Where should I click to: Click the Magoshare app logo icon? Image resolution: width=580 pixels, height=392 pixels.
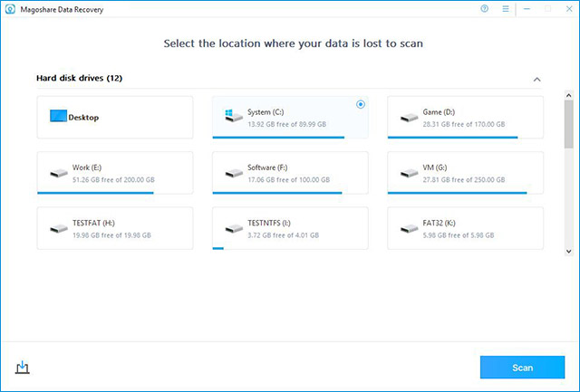(x=10, y=9)
